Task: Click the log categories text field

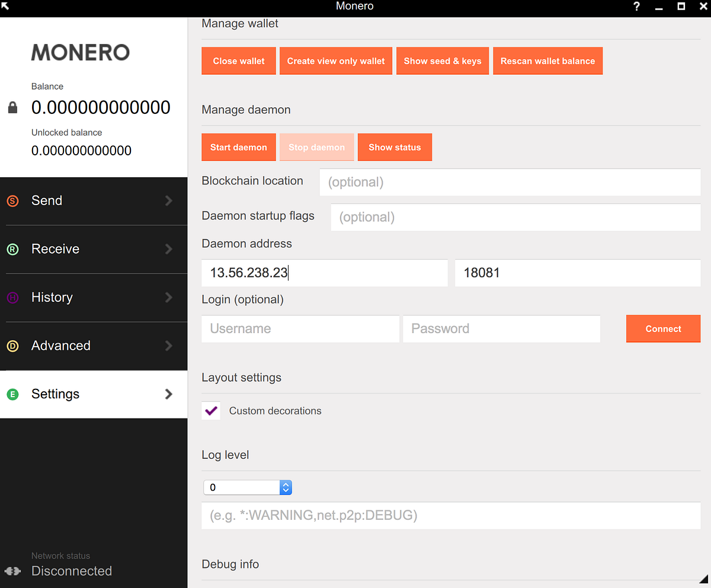Action: click(x=451, y=516)
